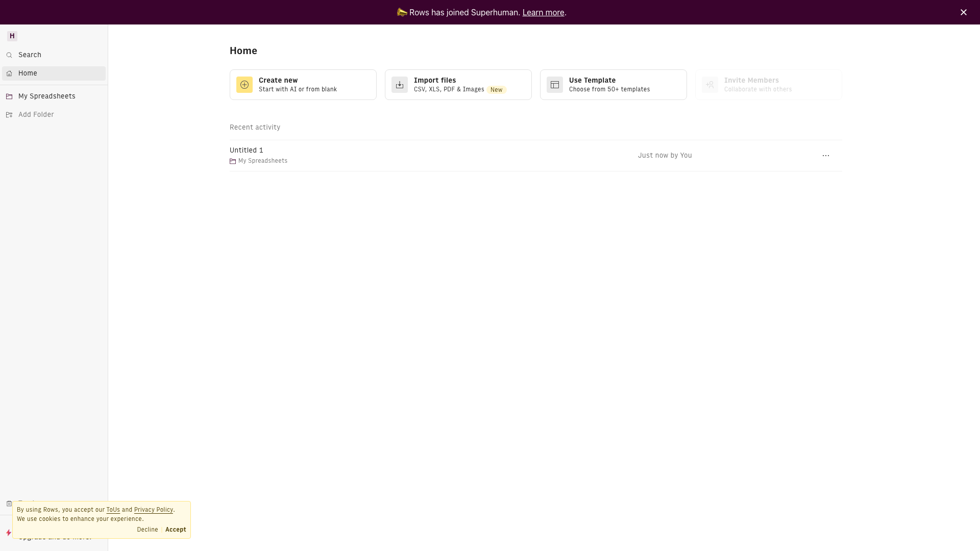Decline the cookies notice
980x551 pixels.
pos(147,530)
